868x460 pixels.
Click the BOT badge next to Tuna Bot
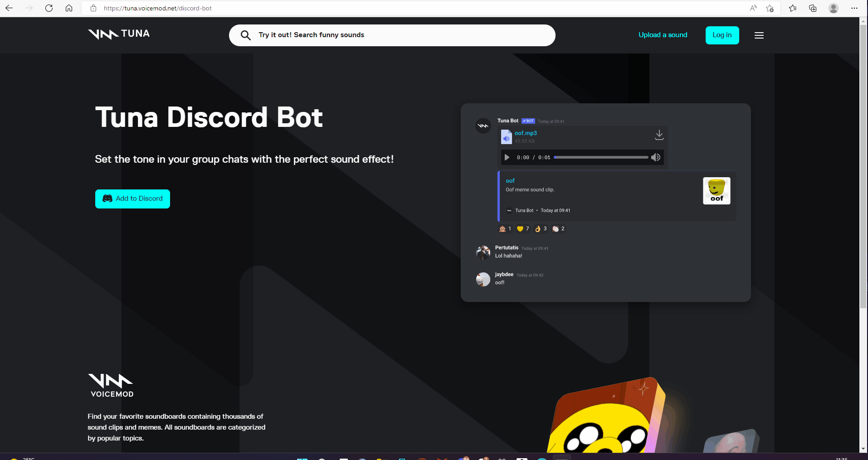(x=528, y=121)
